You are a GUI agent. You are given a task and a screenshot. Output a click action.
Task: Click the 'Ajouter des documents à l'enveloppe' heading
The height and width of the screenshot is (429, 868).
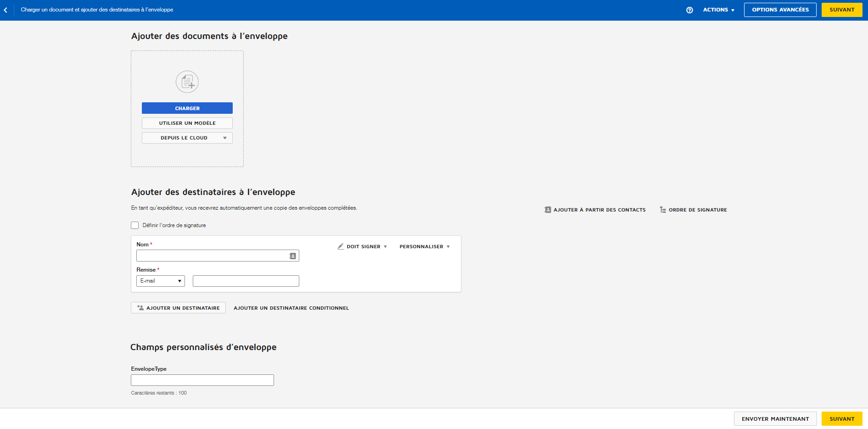pyautogui.click(x=209, y=36)
